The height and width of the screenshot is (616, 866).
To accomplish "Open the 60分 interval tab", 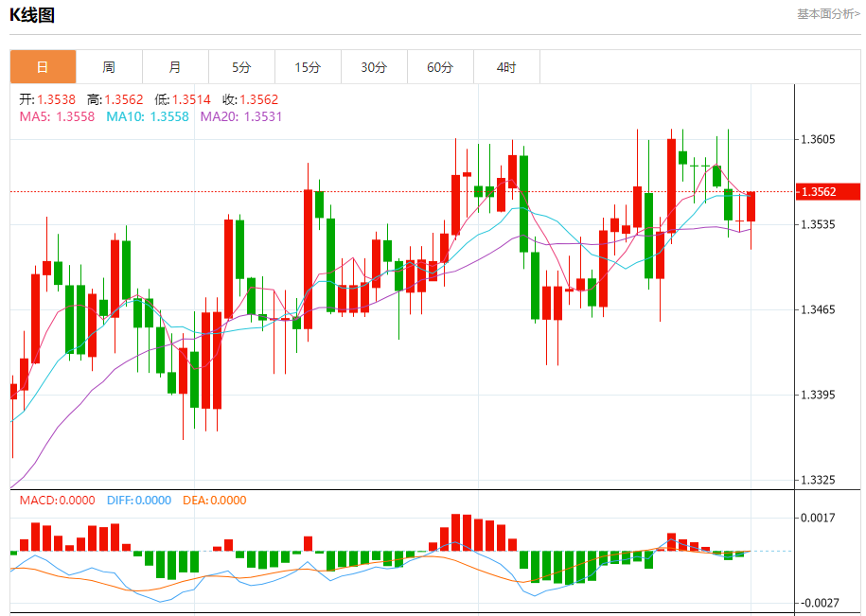I will [441, 67].
